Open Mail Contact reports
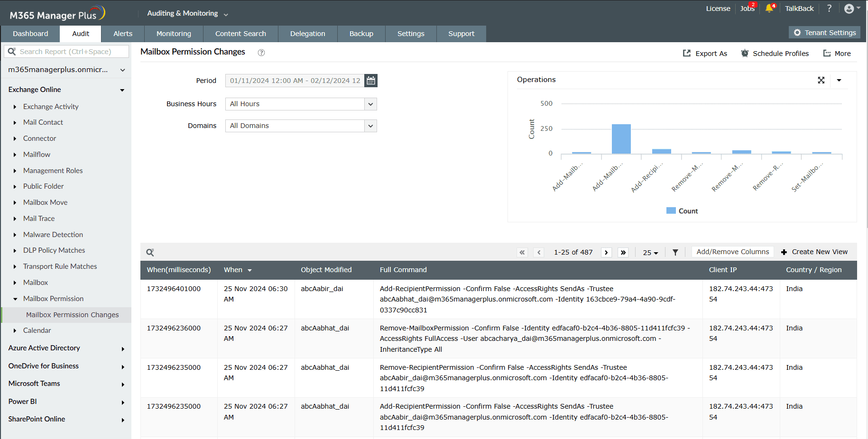The height and width of the screenshot is (439, 868). point(43,122)
